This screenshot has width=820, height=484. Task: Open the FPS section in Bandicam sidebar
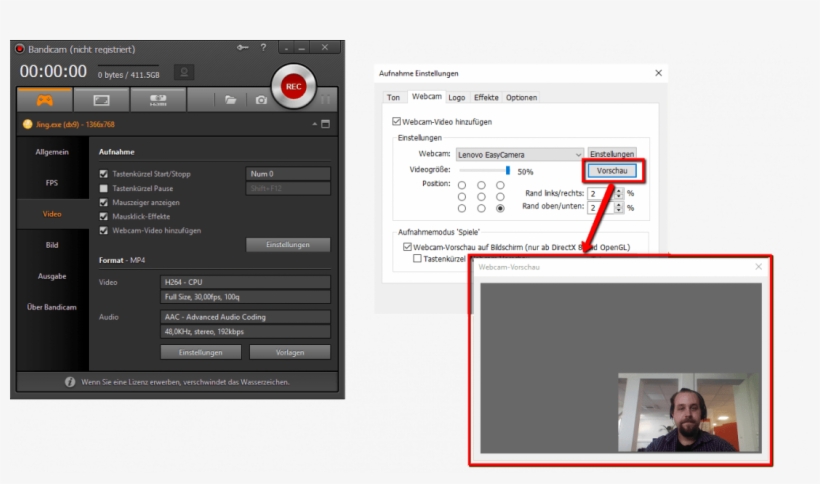pyautogui.click(x=52, y=183)
